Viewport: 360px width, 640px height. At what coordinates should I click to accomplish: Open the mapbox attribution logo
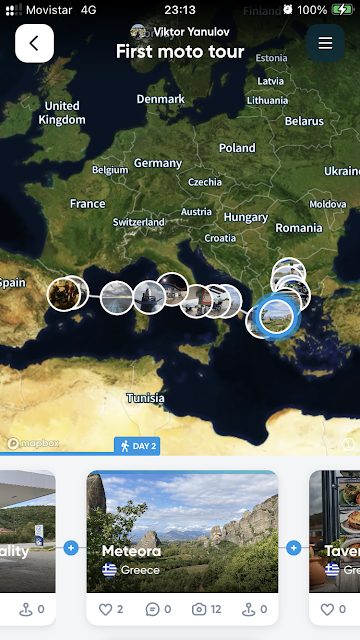click(x=33, y=443)
